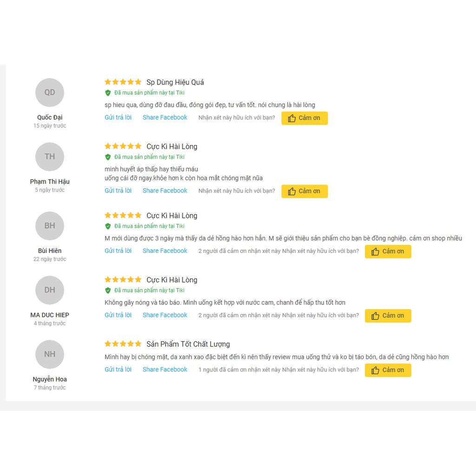The width and height of the screenshot is (476, 476).
Task: Click Cảm ơn on Phạm Thi Hậu's review
Action: [304, 191]
